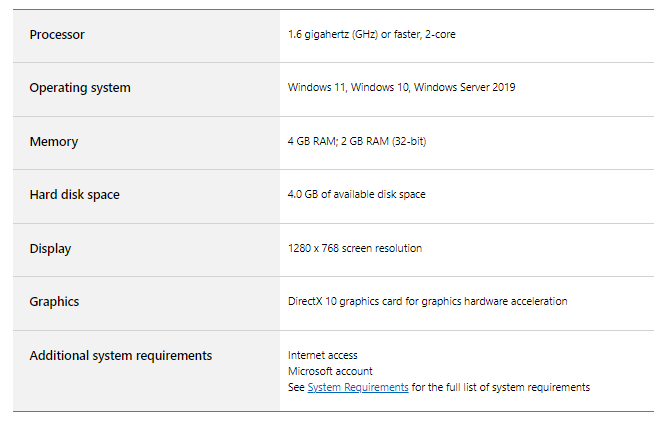Select the Display row label

50,249
